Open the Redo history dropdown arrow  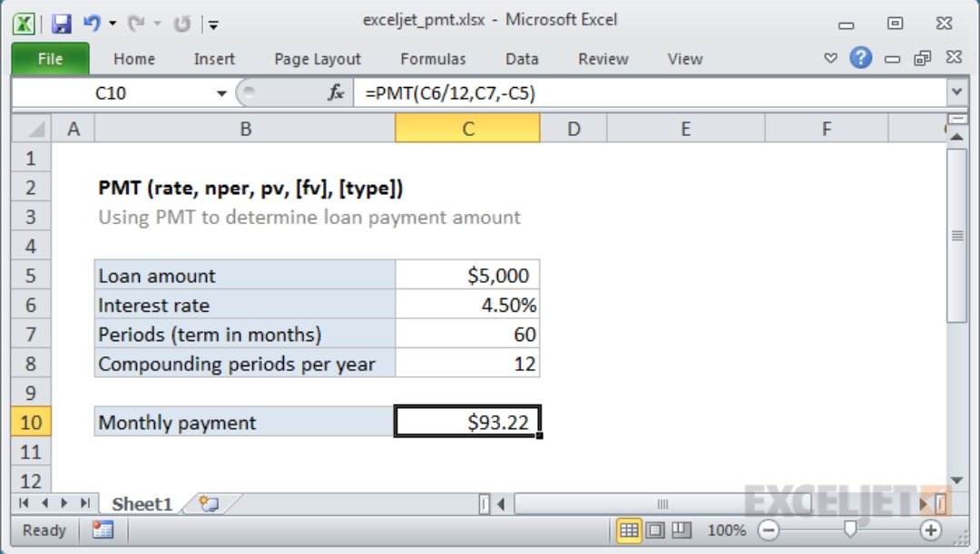[x=158, y=24]
